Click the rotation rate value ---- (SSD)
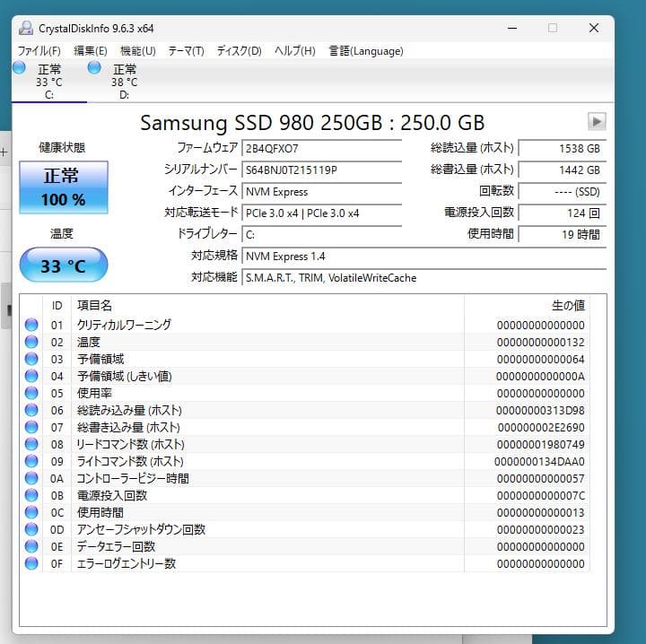Image resolution: width=646 pixels, height=644 pixels. [563, 191]
